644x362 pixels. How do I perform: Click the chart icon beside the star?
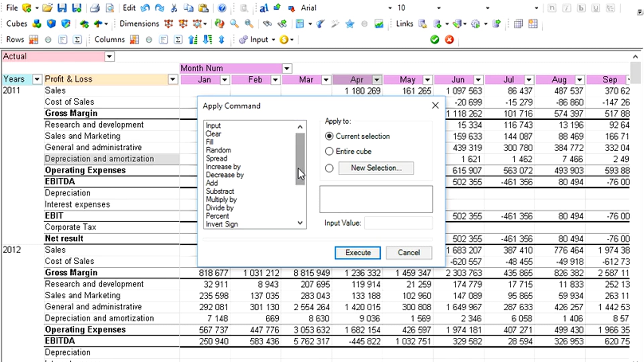click(379, 24)
